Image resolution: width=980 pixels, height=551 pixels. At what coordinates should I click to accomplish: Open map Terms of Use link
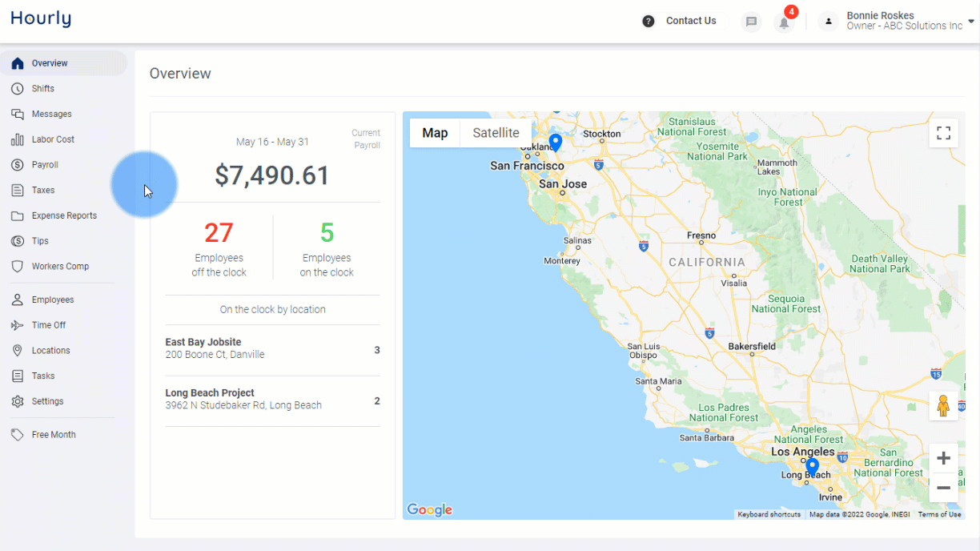(x=939, y=514)
